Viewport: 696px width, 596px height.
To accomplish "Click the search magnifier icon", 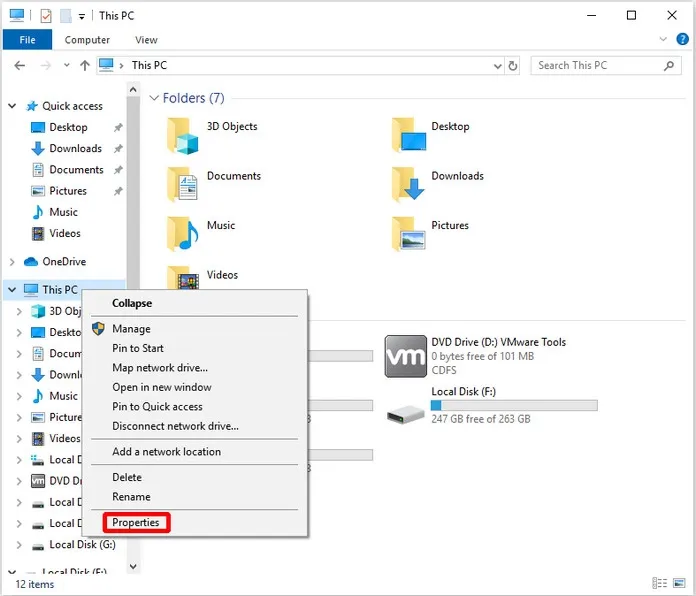I will click(668, 66).
